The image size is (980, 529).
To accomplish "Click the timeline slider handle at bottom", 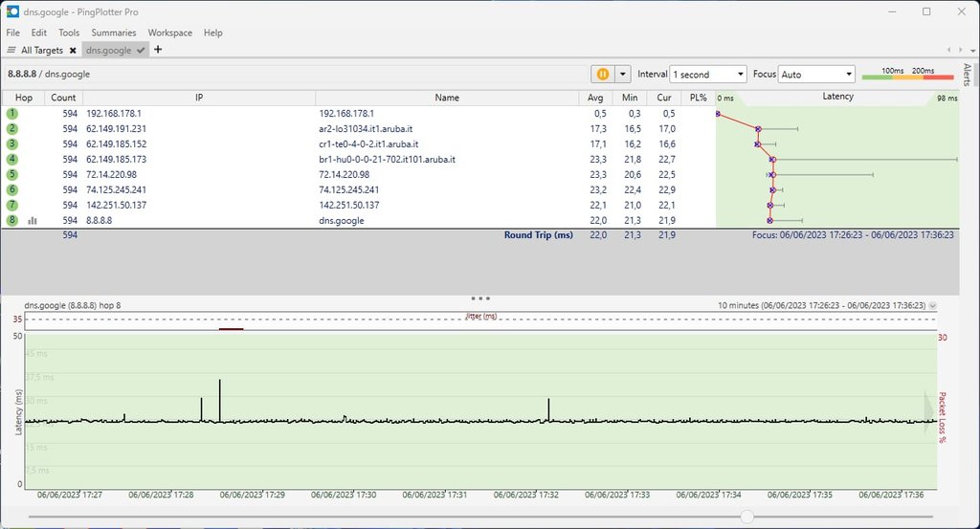I will point(746,517).
